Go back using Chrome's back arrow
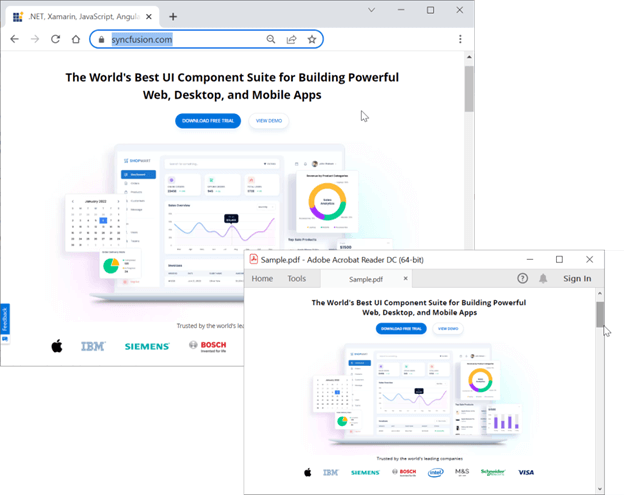The height and width of the screenshot is (495, 624). pyautogui.click(x=15, y=39)
